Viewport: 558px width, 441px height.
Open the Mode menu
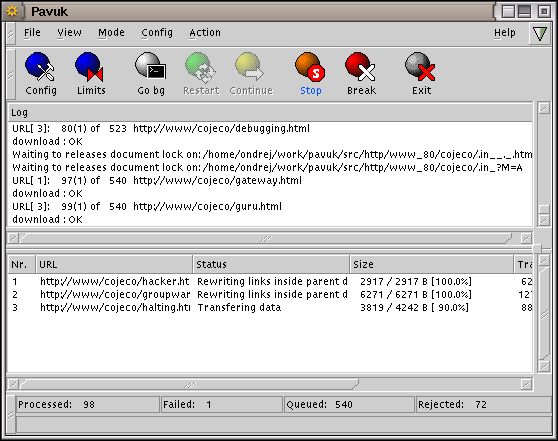(111, 33)
